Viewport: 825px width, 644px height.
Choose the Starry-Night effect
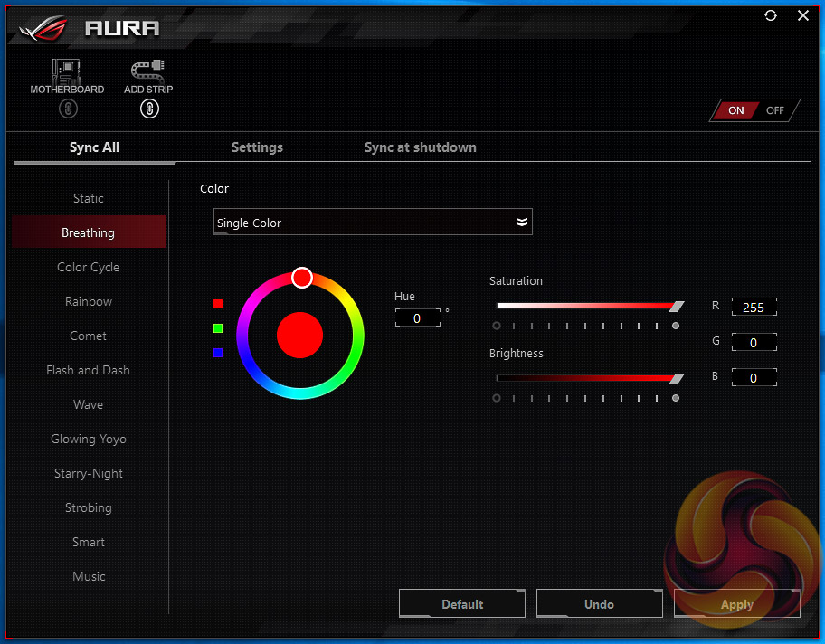[x=89, y=474]
